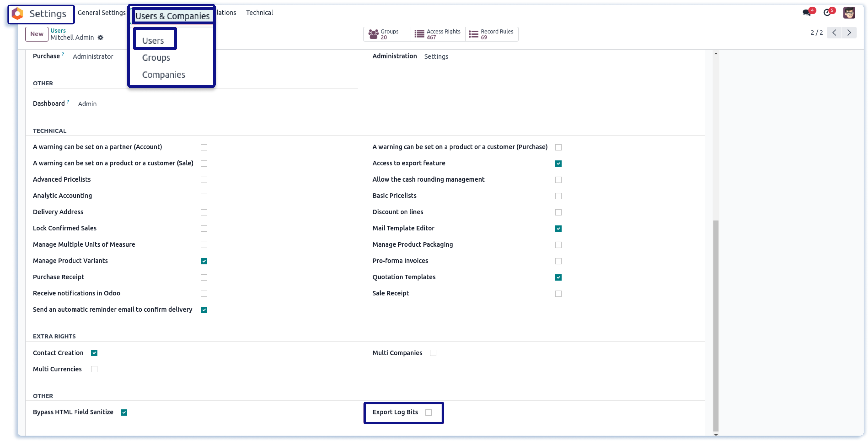
Task: Enable Lock Confirmed Sales checkbox
Action: [x=204, y=229]
